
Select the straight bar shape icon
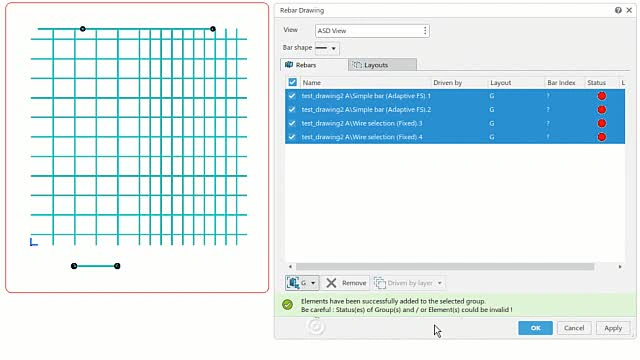pyautogui.click(x=322, y=48)
